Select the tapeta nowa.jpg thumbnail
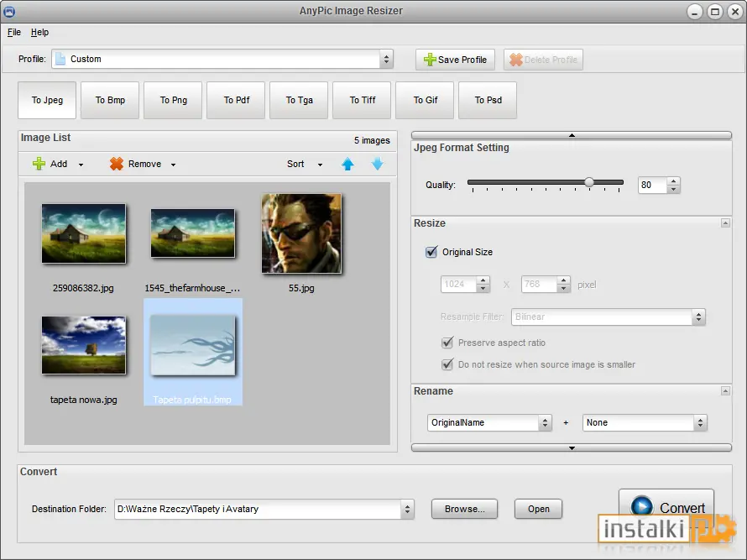Viewport: 747px width, 560px height. [83, 346]
